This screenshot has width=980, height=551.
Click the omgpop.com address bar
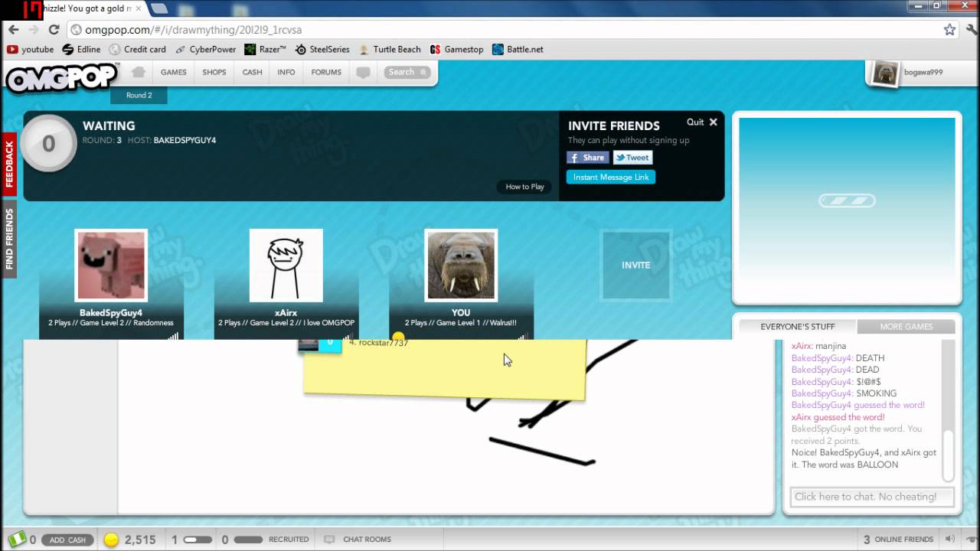click(x=501, y=30)
